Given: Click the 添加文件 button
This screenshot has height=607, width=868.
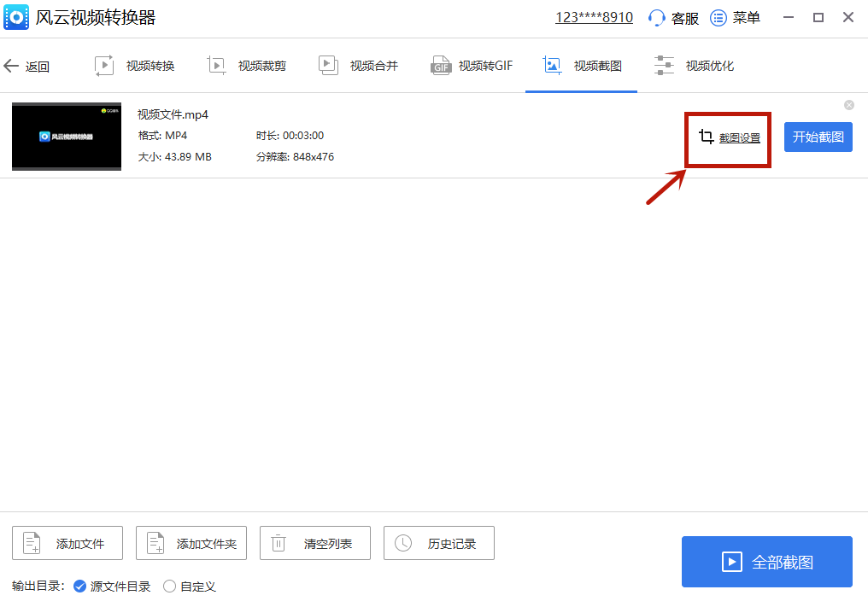Looking at the screenshot, I should coord(67,543).
